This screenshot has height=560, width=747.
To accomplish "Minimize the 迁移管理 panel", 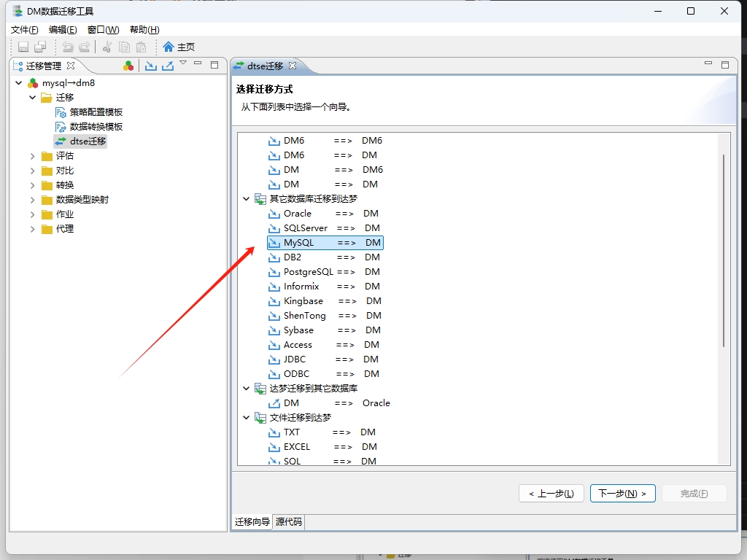I will coord(198,63).
